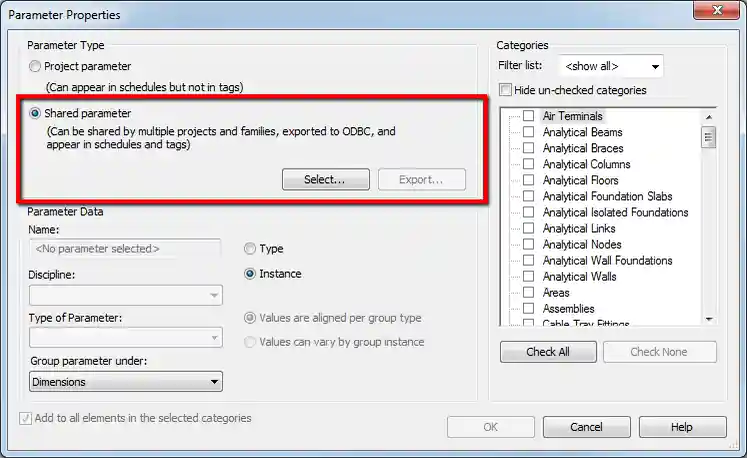The width and height of the screenshot is (747, 458).
Task: Open the Group parameter under dropdown
Action: point(126,382)
